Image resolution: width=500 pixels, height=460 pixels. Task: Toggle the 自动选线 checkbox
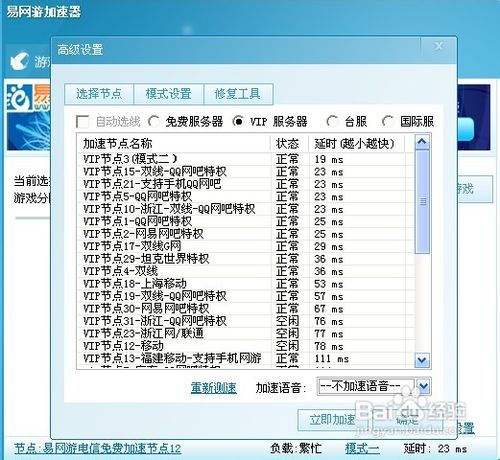[83, 122]
